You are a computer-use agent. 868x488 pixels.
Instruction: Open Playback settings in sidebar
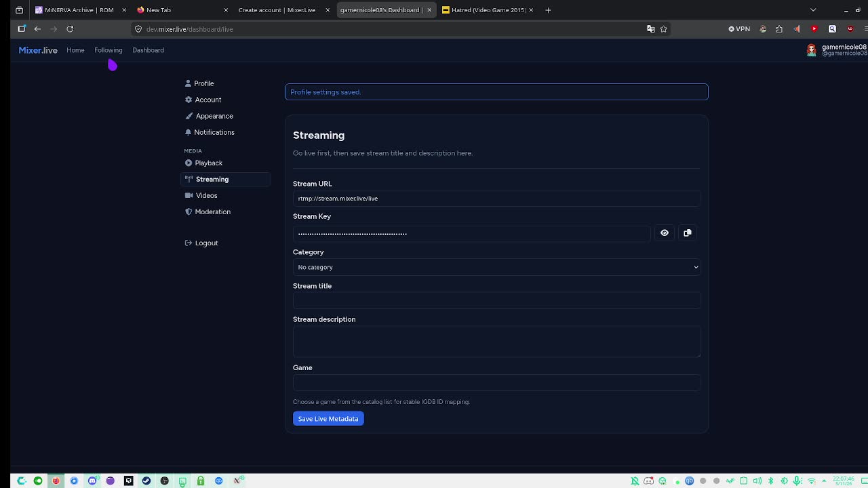(204, 163)
